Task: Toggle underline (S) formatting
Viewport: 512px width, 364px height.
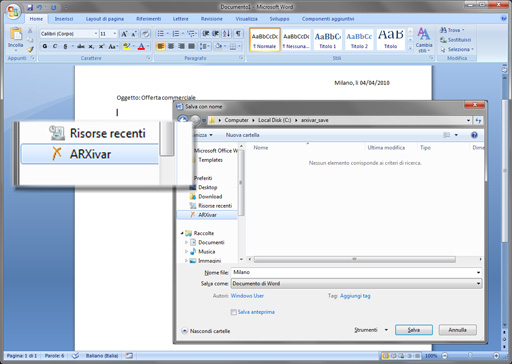Action: tap(65, 46)
